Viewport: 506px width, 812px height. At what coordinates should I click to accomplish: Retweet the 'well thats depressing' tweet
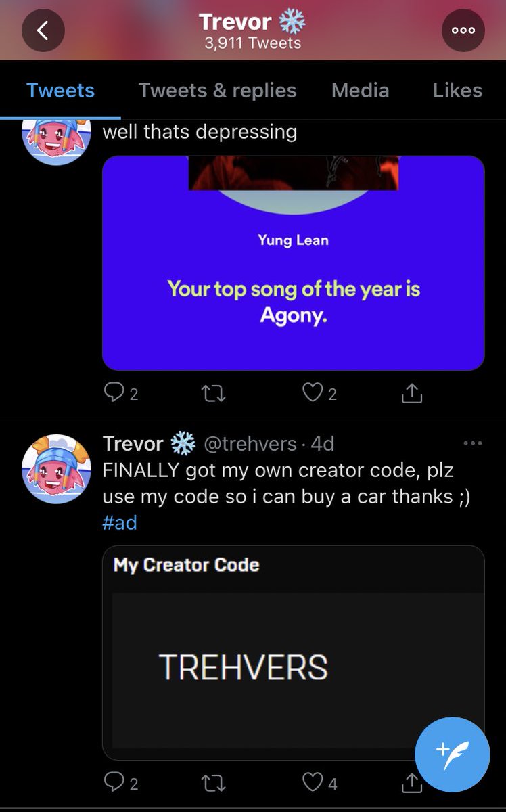pos(214,393)
